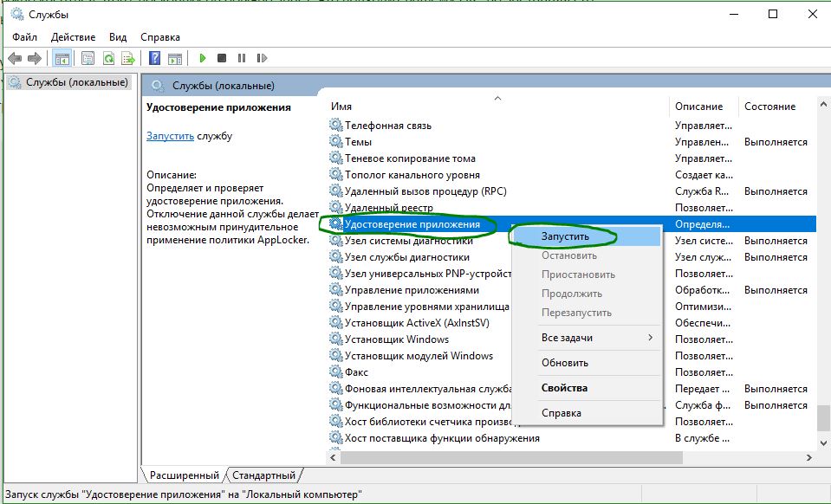Click the vertical scrollbar up arrow
831x504 pixels.
(x=823, y=104)
